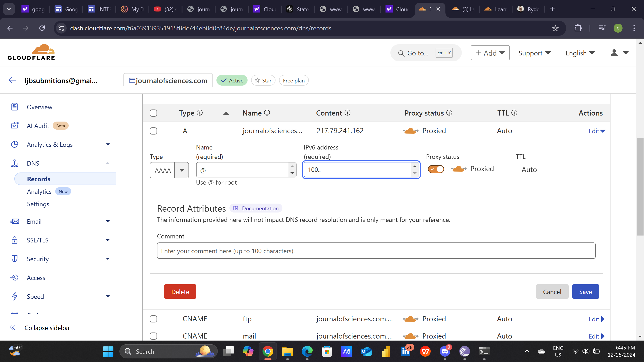Click the red Delete button
The image size is (644, 362).
point(180,292)
